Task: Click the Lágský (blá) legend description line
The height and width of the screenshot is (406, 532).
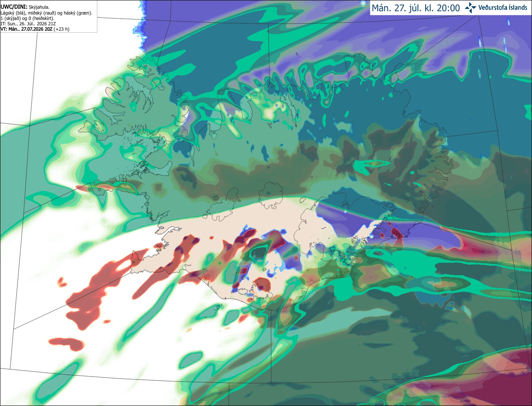Action: pos(46,13)
